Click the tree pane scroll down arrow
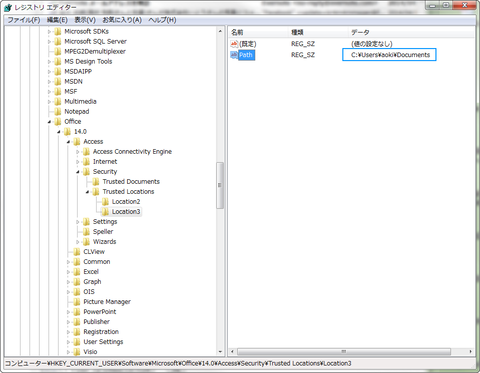Screen dimensions: 480x373 [220, 352]
